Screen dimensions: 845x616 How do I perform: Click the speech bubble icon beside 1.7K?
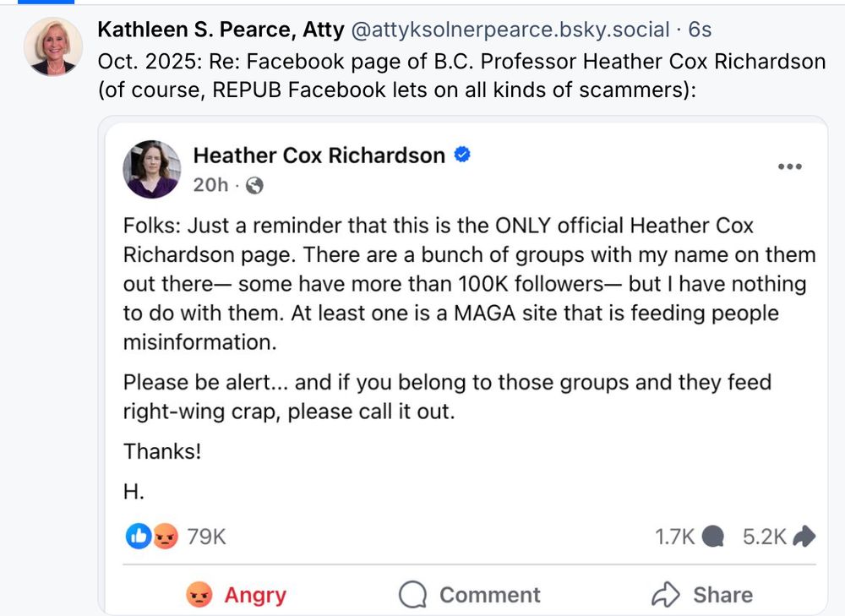coord(713,536)
